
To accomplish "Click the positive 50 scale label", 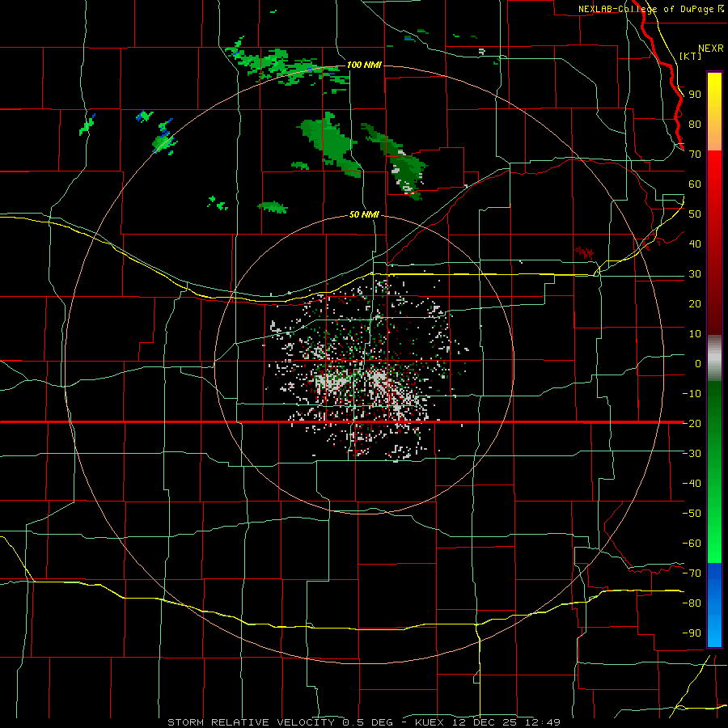I will (x=695, y=214).
